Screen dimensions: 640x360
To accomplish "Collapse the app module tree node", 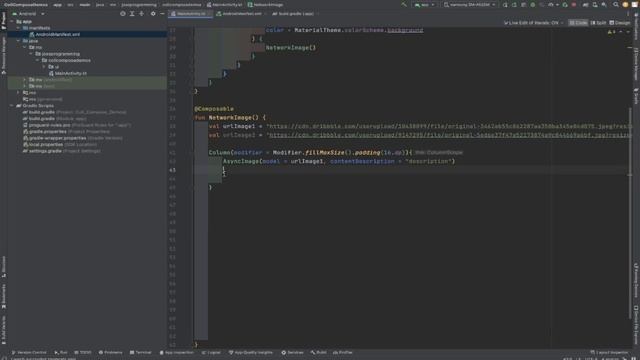I will click(x=12, y=22).
